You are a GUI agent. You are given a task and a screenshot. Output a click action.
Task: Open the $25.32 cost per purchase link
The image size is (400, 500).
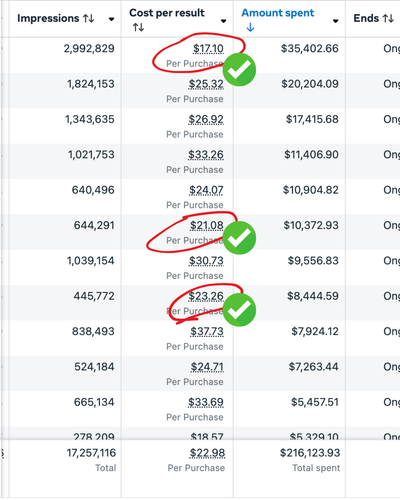[206, 84]
